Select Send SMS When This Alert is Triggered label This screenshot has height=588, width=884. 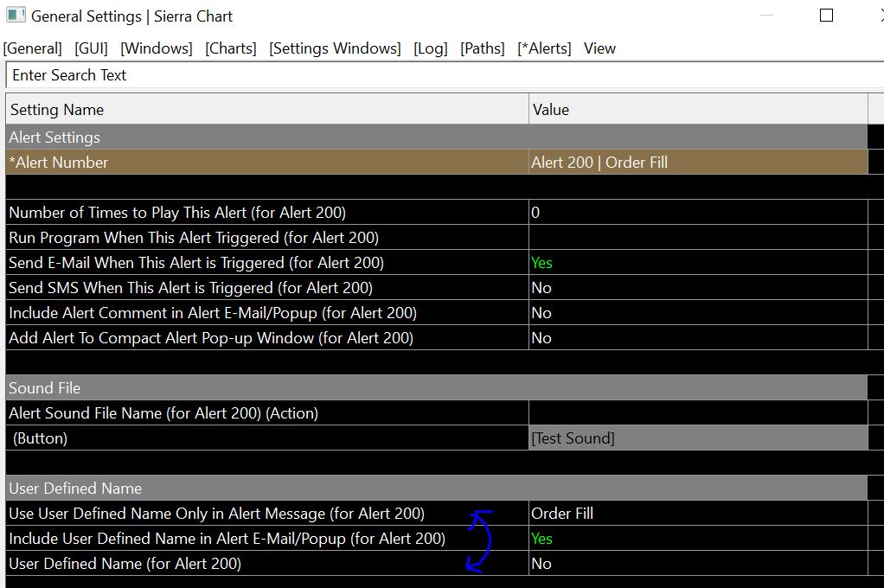(x=190, y=288)
